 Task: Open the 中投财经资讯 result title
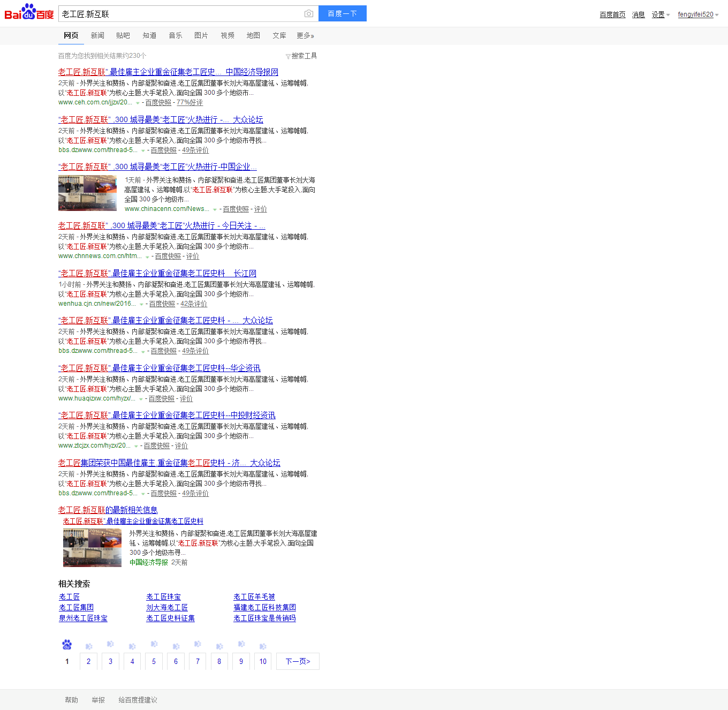(167, 415)
